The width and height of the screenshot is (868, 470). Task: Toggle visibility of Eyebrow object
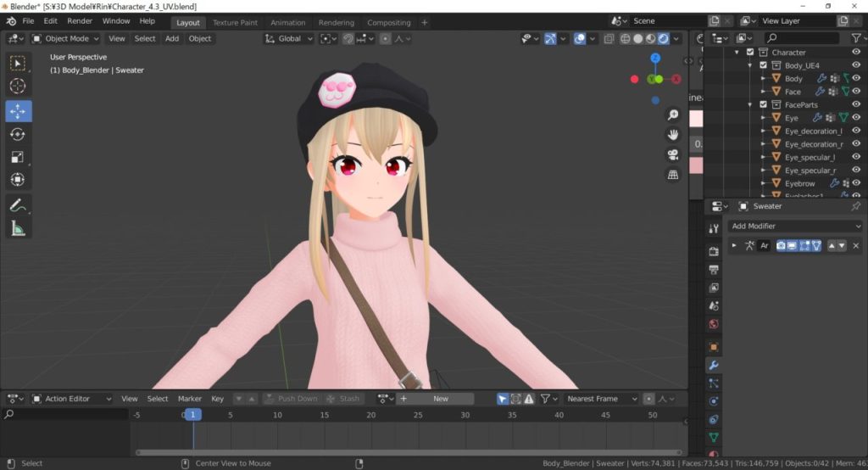point(855,183)
